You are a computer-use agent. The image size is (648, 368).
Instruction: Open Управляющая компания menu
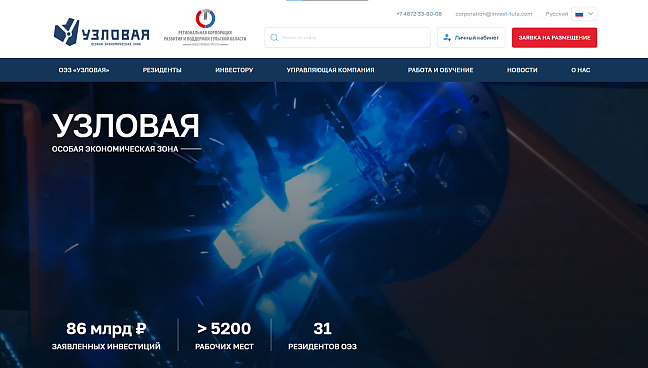330,70
